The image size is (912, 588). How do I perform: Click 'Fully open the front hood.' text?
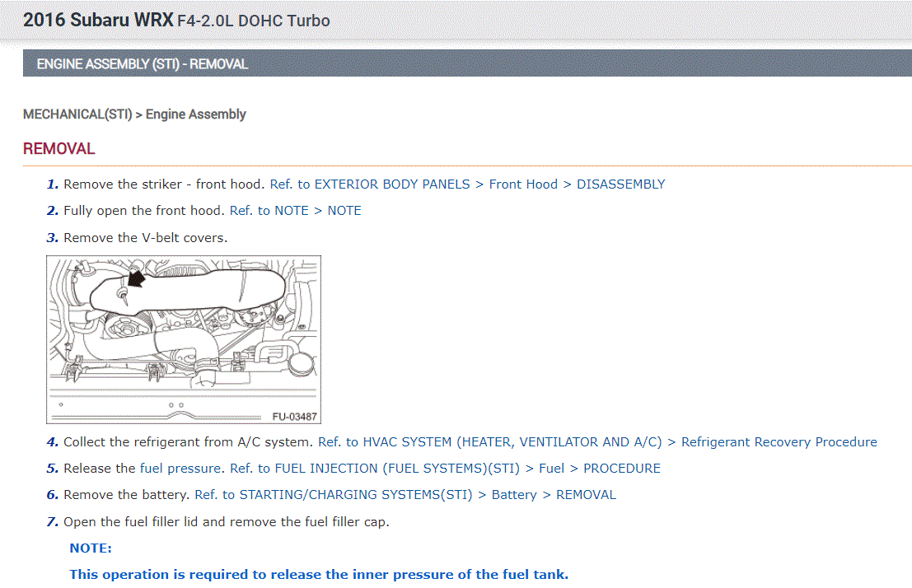point(144,211)
